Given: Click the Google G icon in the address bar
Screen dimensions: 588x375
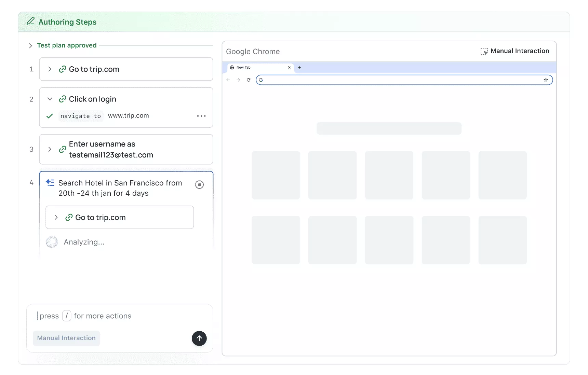Looking at the screenshot, I should click(261, 80).
